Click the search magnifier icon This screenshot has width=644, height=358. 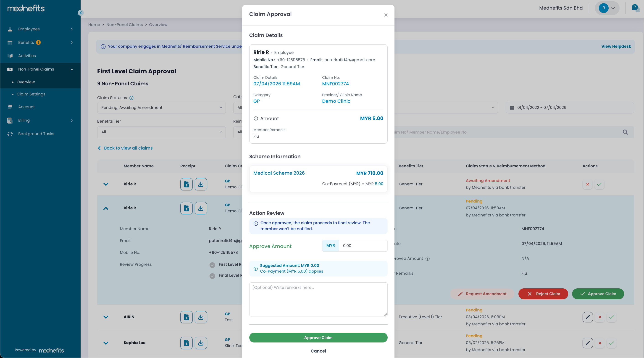pos(625,132)
